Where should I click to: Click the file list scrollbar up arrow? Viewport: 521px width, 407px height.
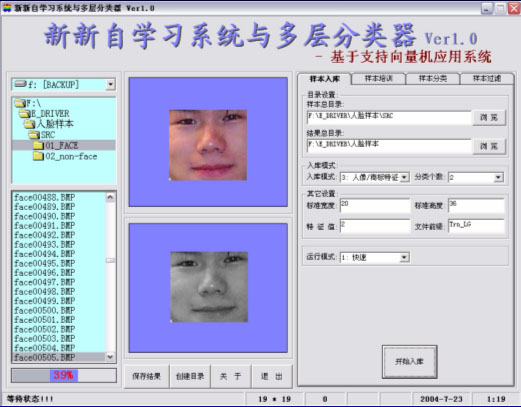point(110,197)
